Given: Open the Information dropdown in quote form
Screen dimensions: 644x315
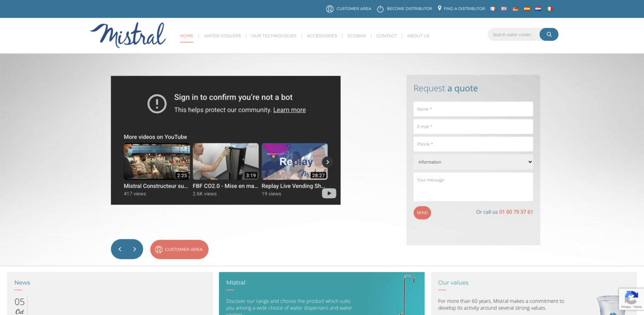Looking at the screenshot, I should pyautogui.click(x=473, y=162).
